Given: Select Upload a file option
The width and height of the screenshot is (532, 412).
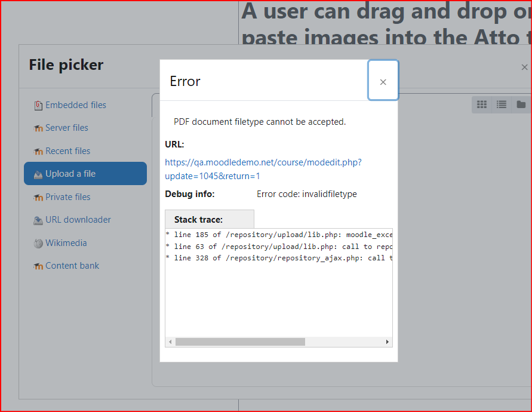Looking at the screenshot, I should tap(85, 174).
